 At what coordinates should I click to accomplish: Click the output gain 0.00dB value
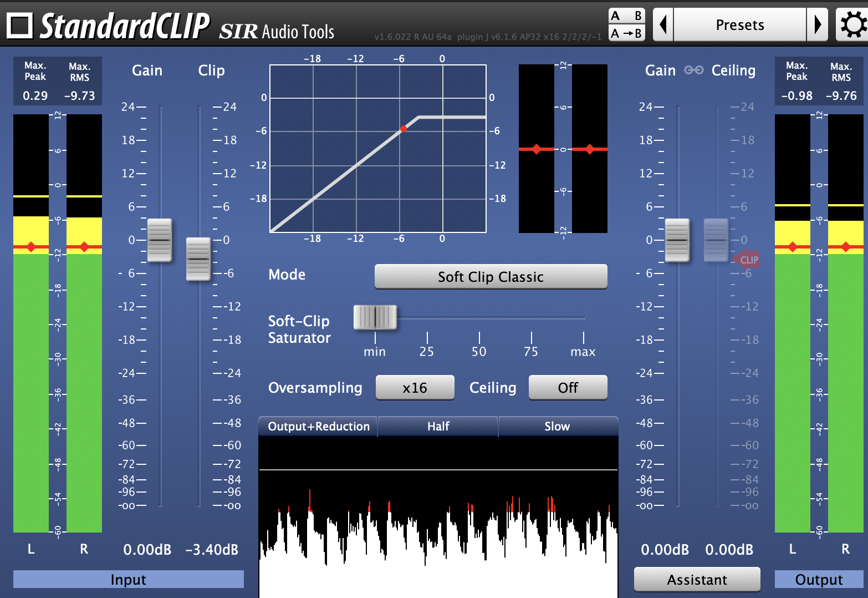click(665, 550)
